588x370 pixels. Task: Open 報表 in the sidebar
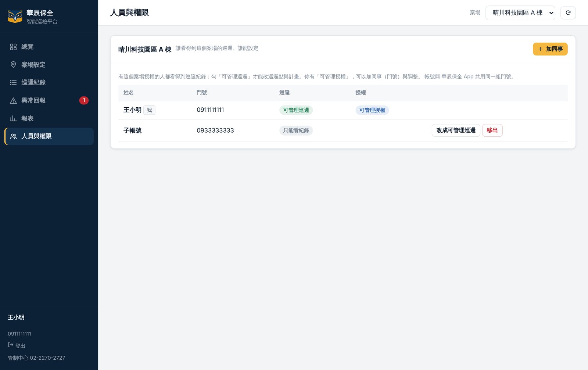pyautogui.click(x=49, y=118)
